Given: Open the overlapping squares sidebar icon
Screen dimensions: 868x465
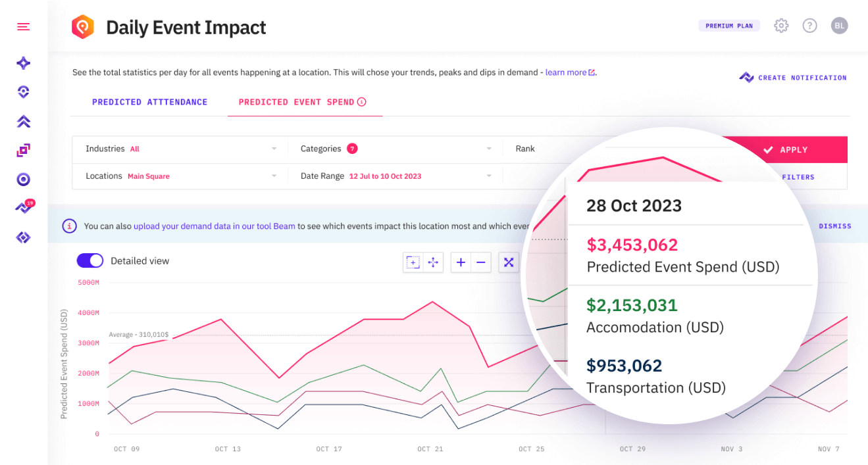Looking at the screenshot, I should pyautogui.click(x=23, y=151).
